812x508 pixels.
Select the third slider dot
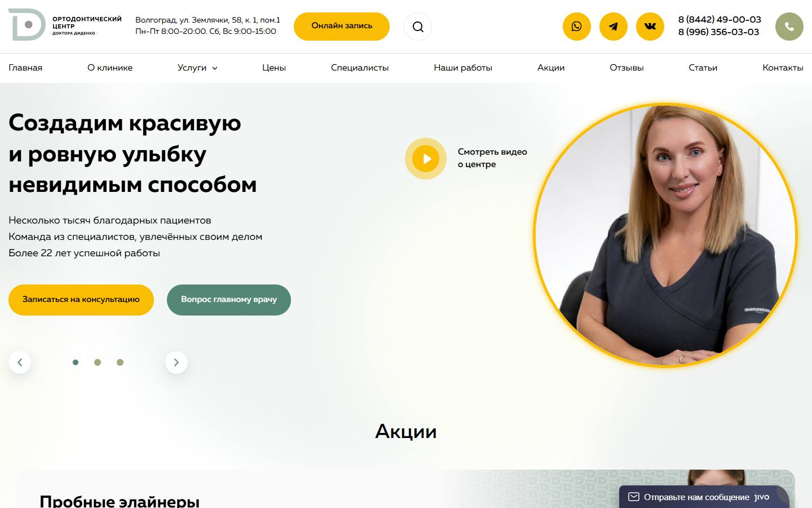coord(120,362)
